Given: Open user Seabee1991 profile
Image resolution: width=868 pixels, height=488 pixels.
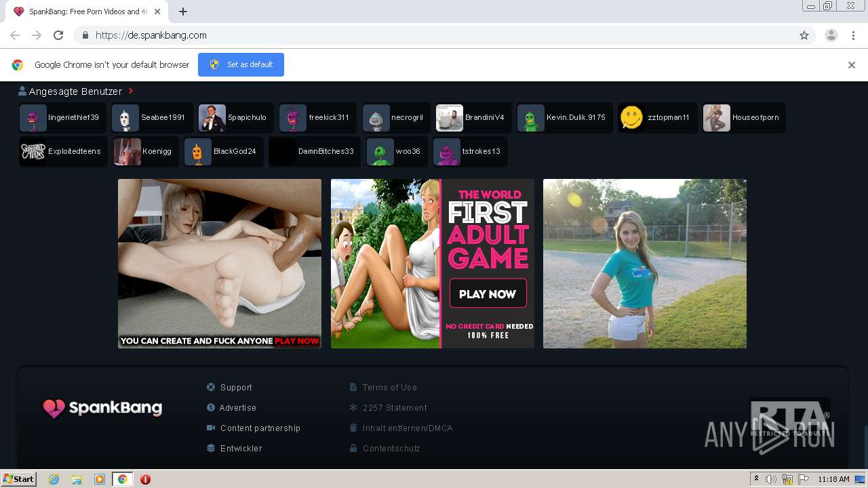Looking at the screenshot, I should pyautogui.click(x=152, y=117).
